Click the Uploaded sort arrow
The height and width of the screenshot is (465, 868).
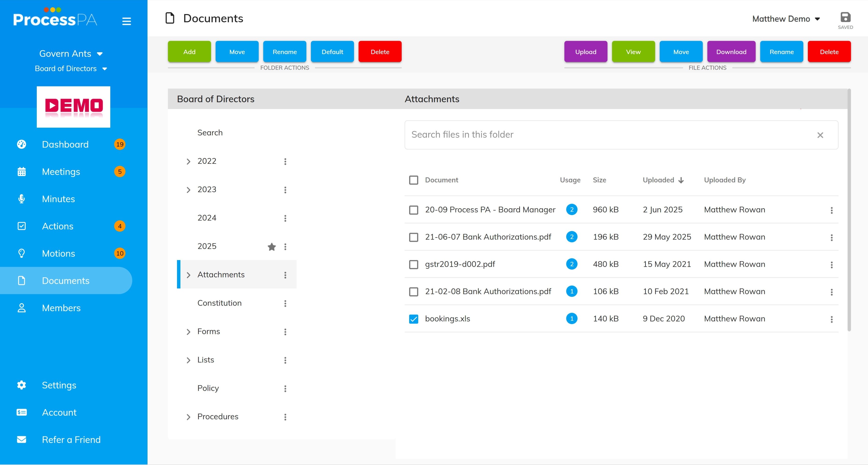(x=681, y=180)
